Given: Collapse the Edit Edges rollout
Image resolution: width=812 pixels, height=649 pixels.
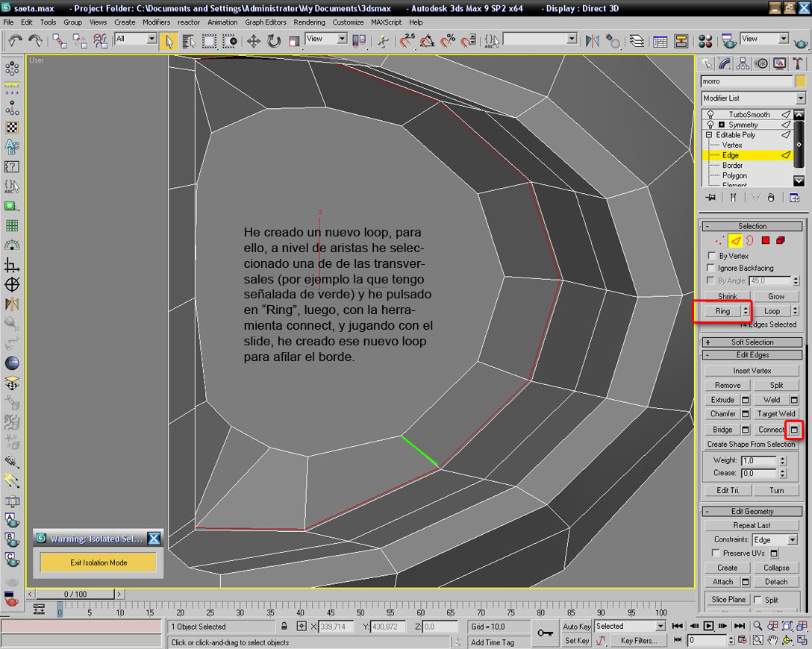Looking at the screenshot, I should [x=752, y=355].
